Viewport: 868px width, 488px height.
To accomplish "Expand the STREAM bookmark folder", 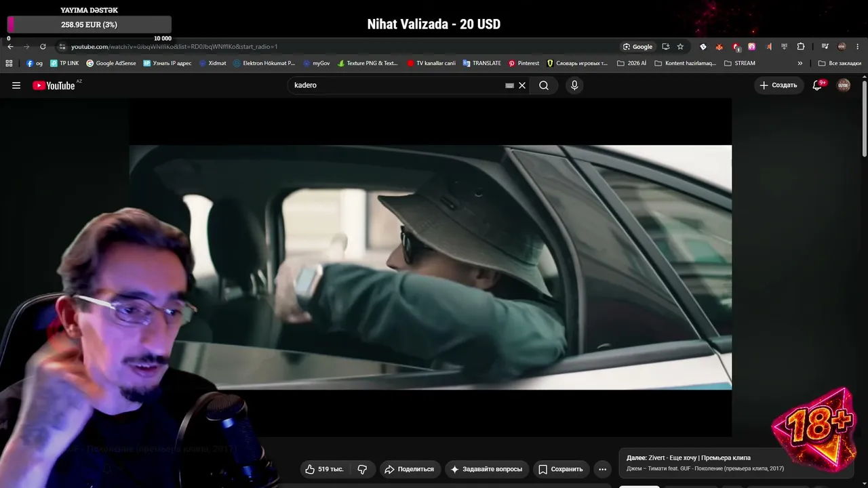I will click(x=740, y=63).
